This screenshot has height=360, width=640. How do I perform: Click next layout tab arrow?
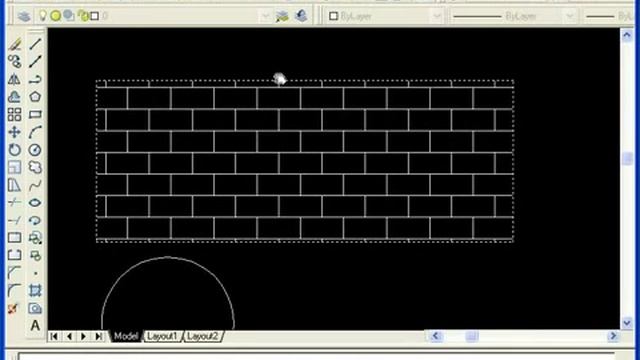(x=83, y=336)
